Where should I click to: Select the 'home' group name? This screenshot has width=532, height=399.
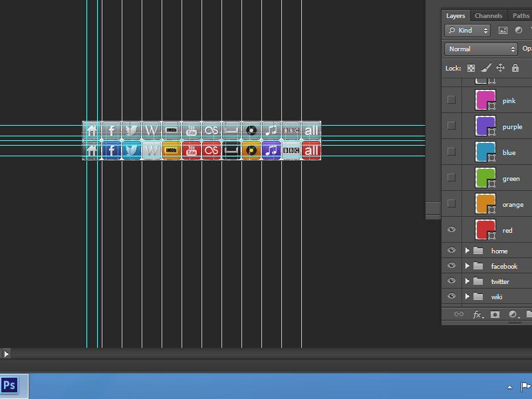click(x=499, y=251)
